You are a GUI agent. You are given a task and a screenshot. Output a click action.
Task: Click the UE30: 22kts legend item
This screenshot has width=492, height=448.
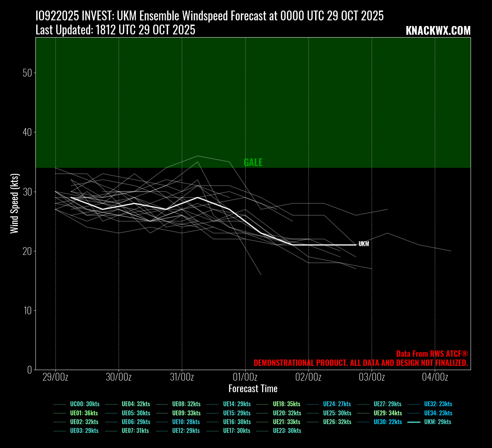[387, 422]
